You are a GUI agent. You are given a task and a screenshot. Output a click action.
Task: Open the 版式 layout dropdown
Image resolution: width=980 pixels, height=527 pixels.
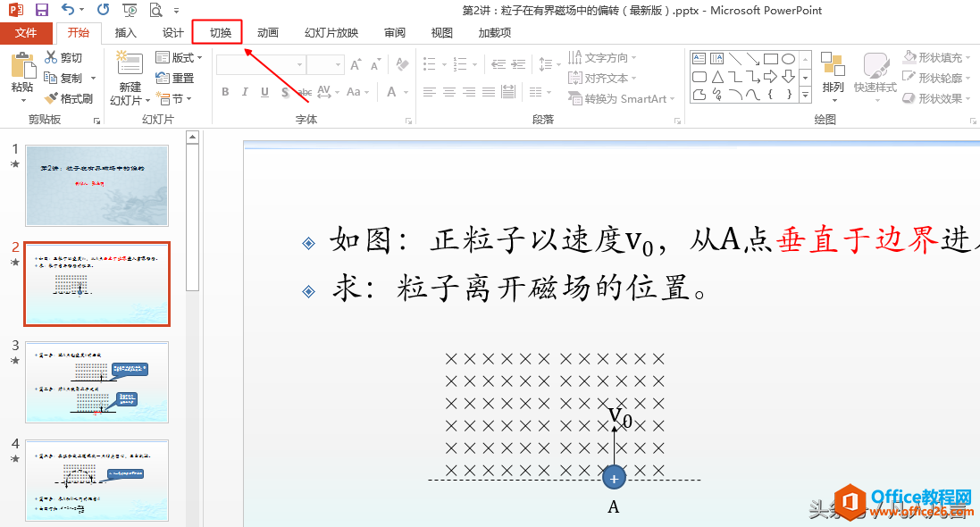tap(180, 57)
